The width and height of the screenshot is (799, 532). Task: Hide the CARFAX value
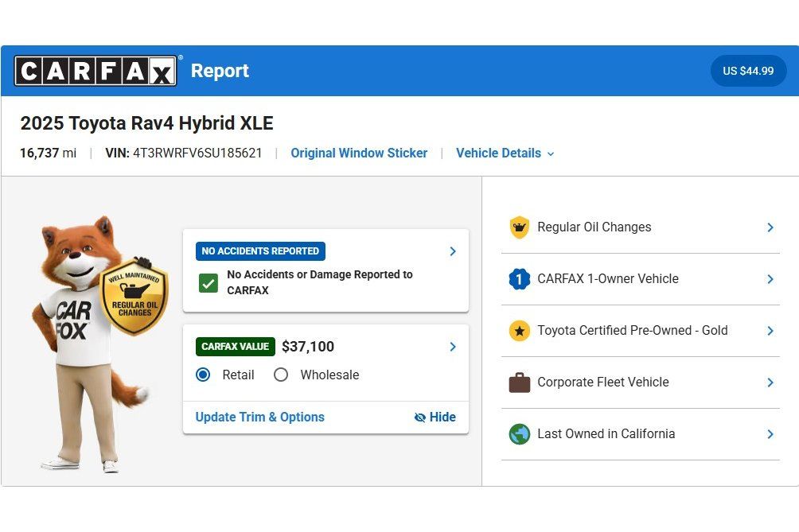435,417
